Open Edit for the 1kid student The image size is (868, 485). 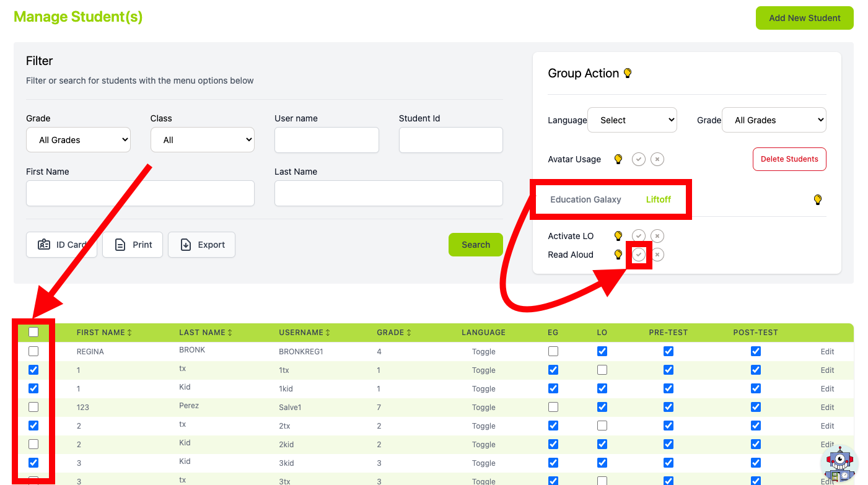click(x=828, y=389)
